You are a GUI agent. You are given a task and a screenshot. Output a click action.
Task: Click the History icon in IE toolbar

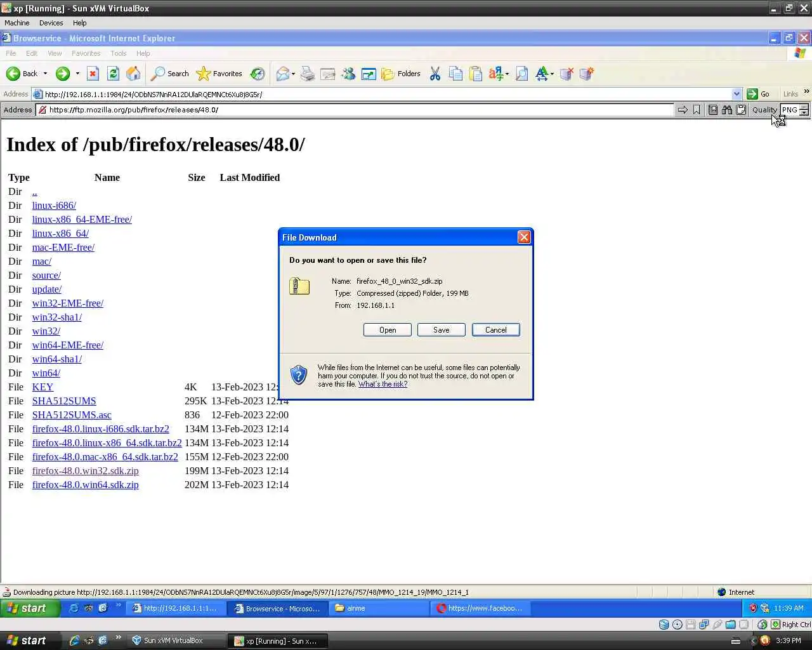pyautogui.click(x=257, y=74)
